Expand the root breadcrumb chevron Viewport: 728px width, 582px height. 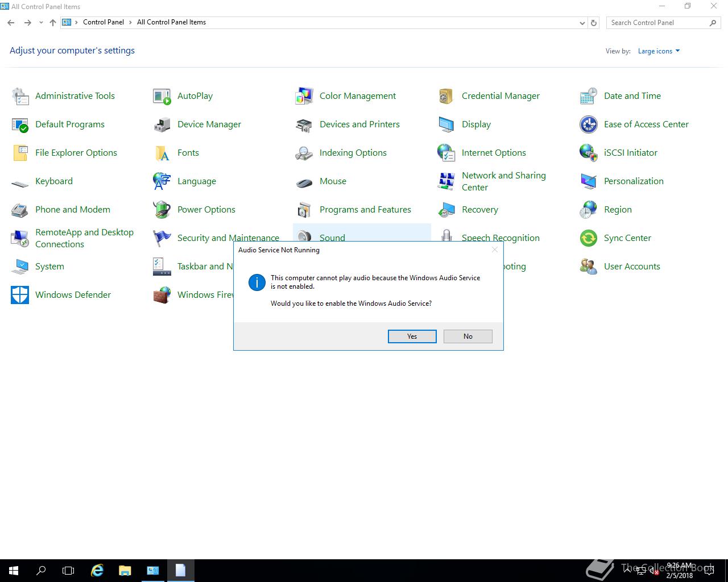[x=76, y=22]
